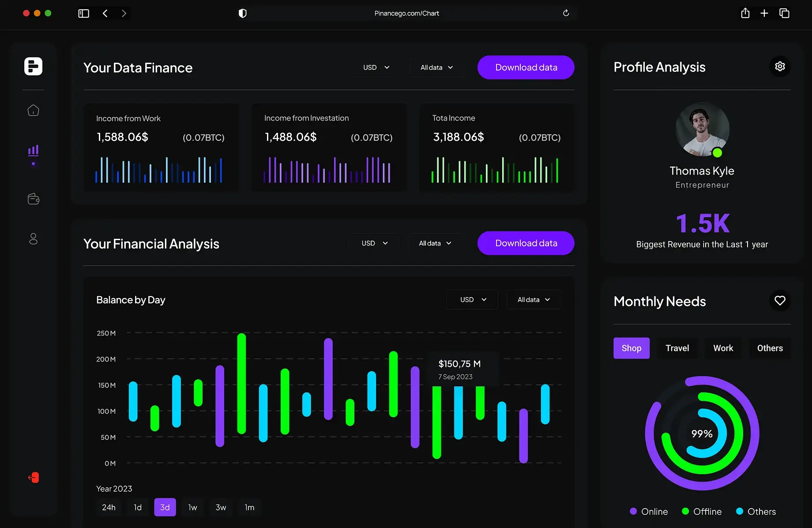Select the 1m time range option

coord(249,507)
